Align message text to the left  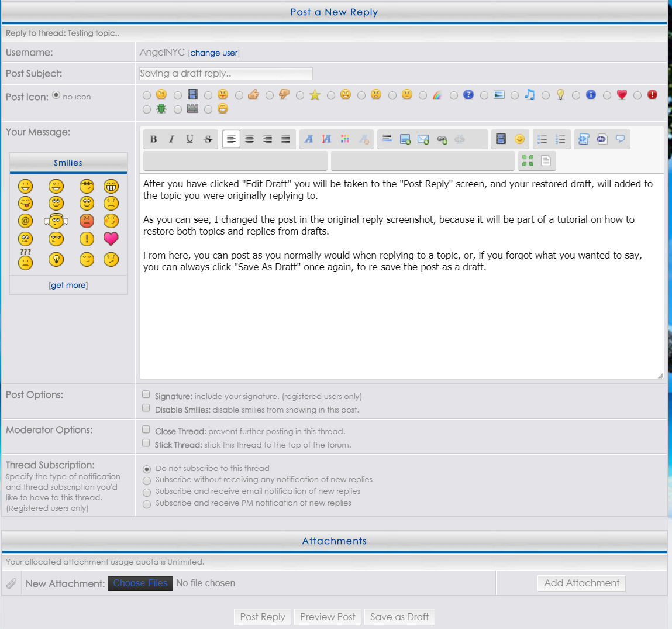click(231, 139)
